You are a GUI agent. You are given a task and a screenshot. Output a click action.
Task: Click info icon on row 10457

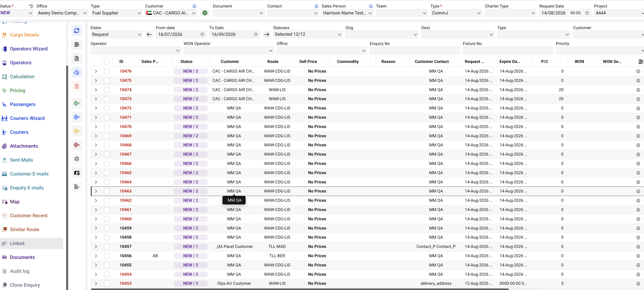pyautogui.click(x=638, y=247)
